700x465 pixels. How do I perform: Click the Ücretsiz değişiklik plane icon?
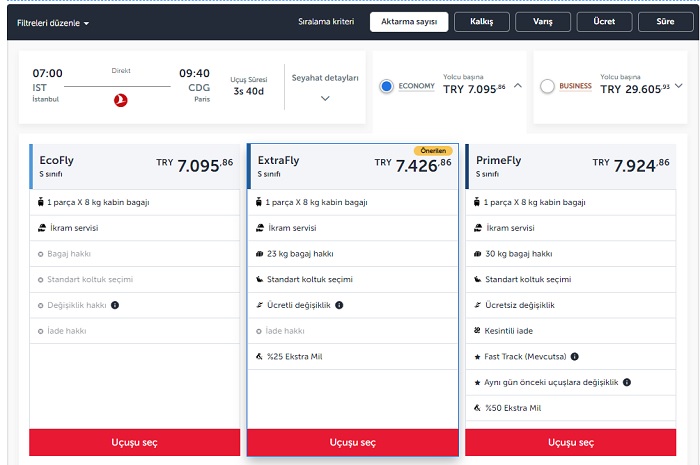point(477,305)
